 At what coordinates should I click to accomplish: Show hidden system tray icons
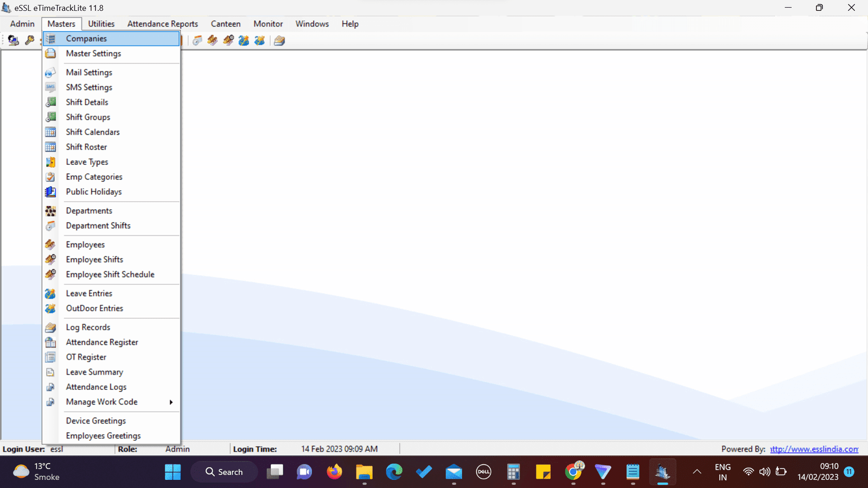[x=697, y=472]
